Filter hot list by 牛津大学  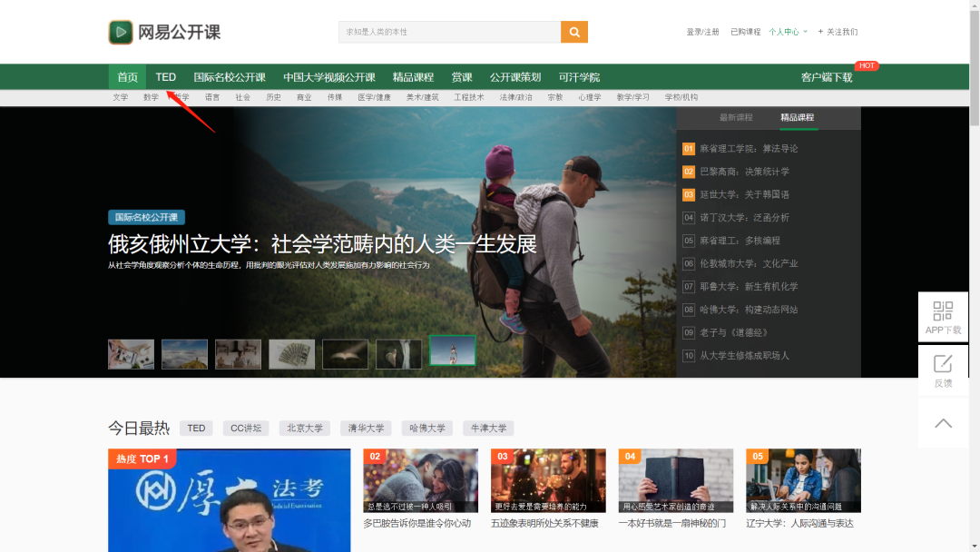[x=489, y=429]
